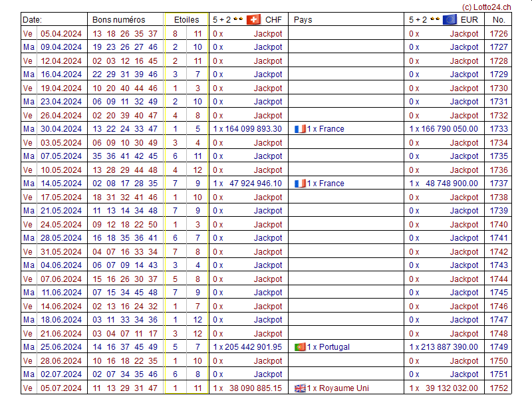
Task: Click the Swiss flag icon in header
Action: (x=253, y=19)
